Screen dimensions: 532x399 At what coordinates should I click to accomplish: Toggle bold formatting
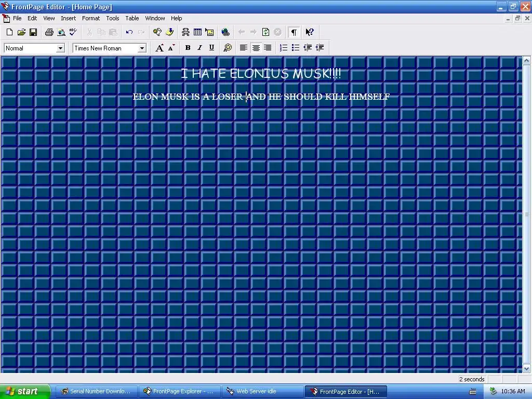click(188, 48)
